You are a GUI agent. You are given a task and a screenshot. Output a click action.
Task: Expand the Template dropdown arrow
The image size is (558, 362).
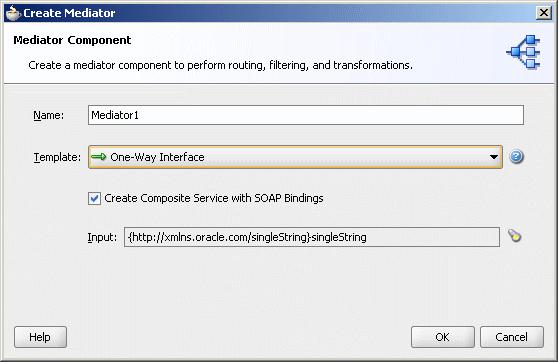pos(493,157)
